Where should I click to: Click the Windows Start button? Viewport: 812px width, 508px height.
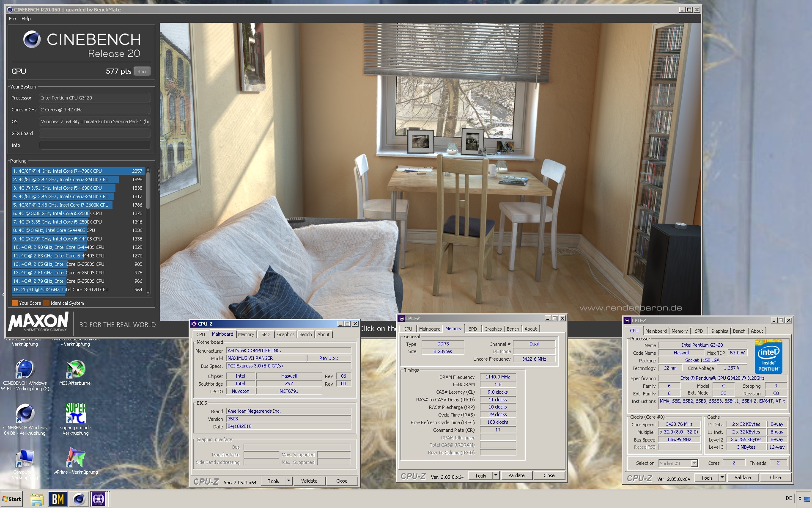[11, 499]
